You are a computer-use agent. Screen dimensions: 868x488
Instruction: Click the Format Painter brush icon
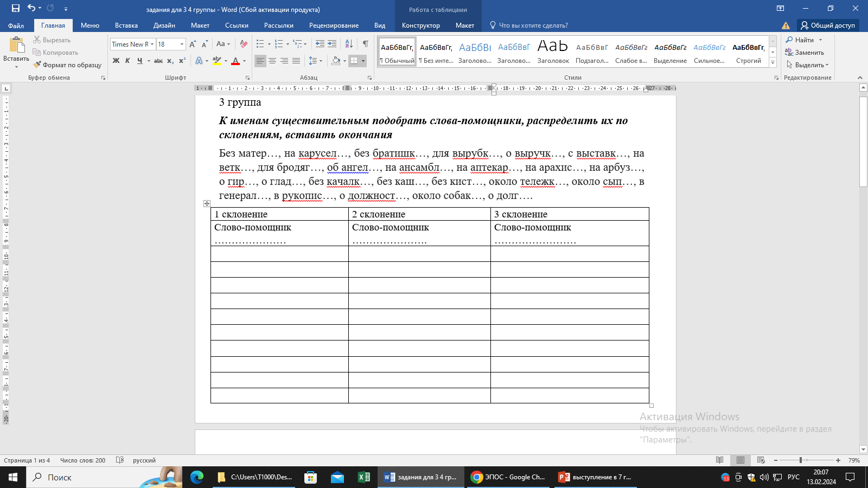point(37,65)
